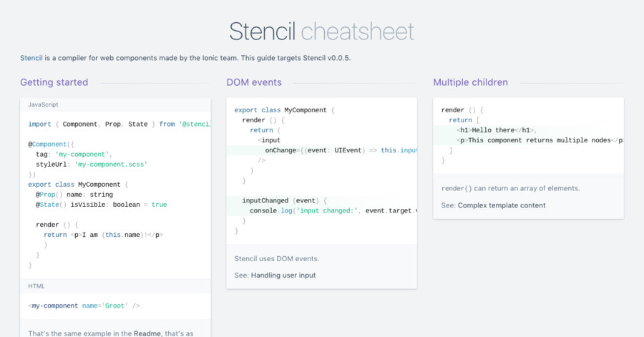Open the Handling user input link
Image resolution: width=644 pixels, height=337 pixels.
(283, 275)
